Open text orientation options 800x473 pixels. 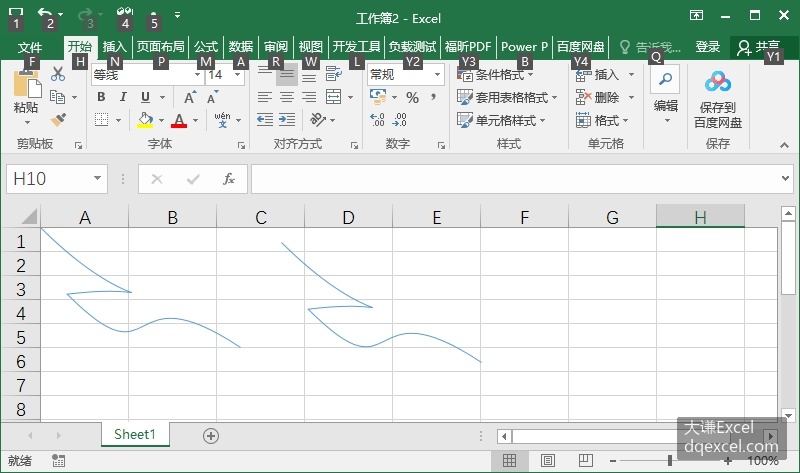click(318, 120)
